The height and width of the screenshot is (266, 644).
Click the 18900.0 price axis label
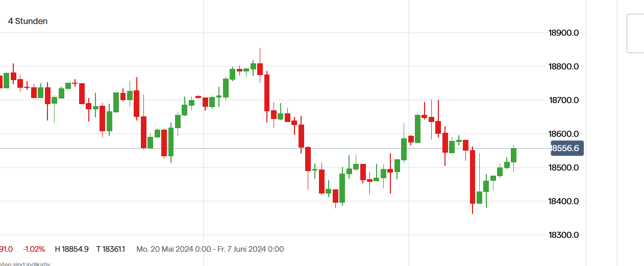[x=563, y=33]
